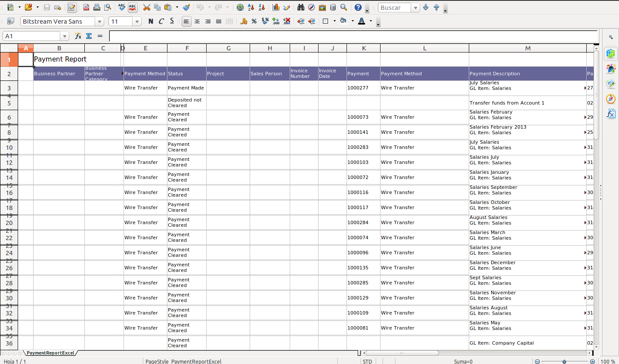The width and height of the screenshot is (619, 364).
Task: Toggle Edit File mode
Action: coord(72,8)
